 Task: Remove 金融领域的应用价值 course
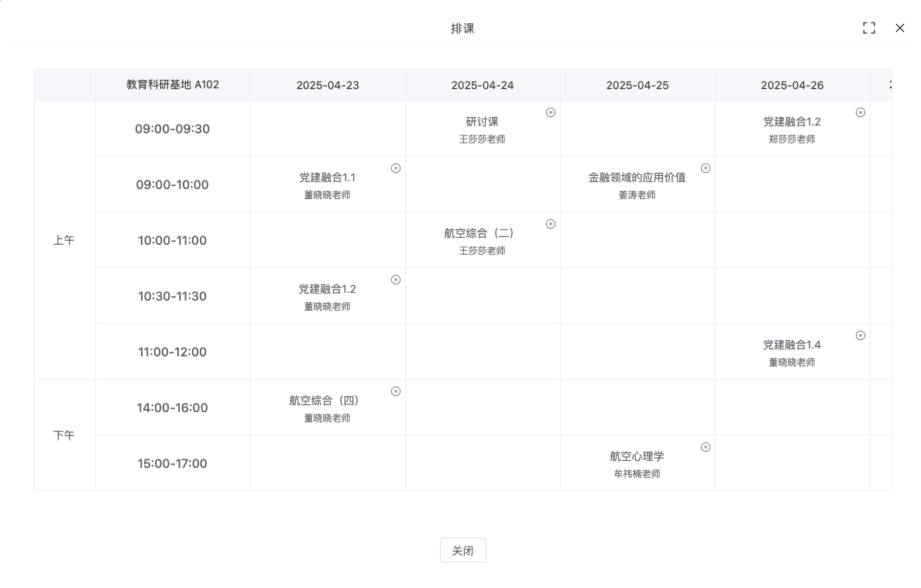706,168
